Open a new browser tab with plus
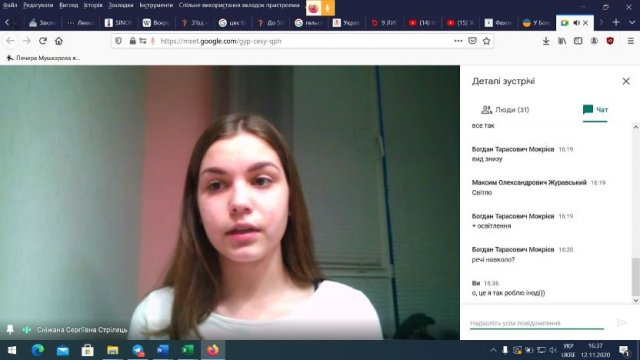Screen dimensions: 640x360 point(616,22)
